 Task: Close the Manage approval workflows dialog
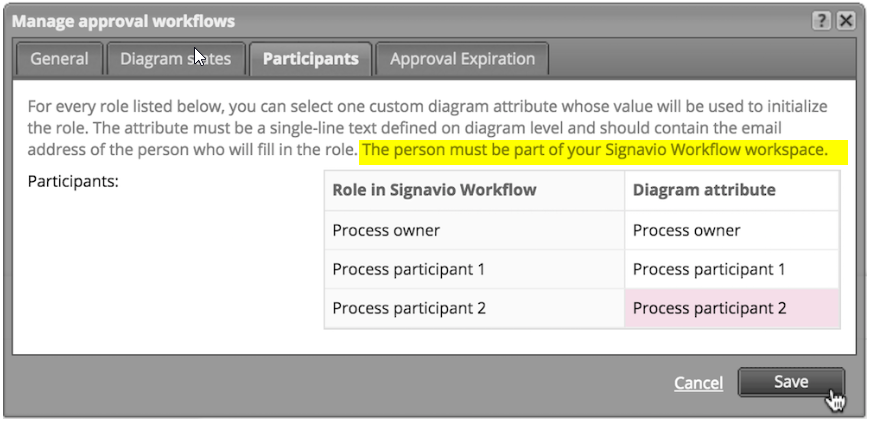click(x=846, y=21)
